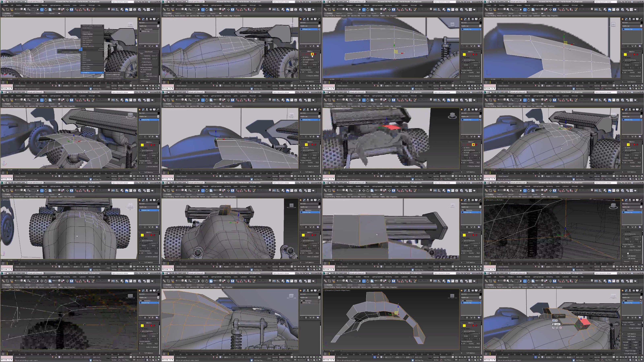Select Rotate tool in the top-left window toolbar
644x362 pixels.
46,9
